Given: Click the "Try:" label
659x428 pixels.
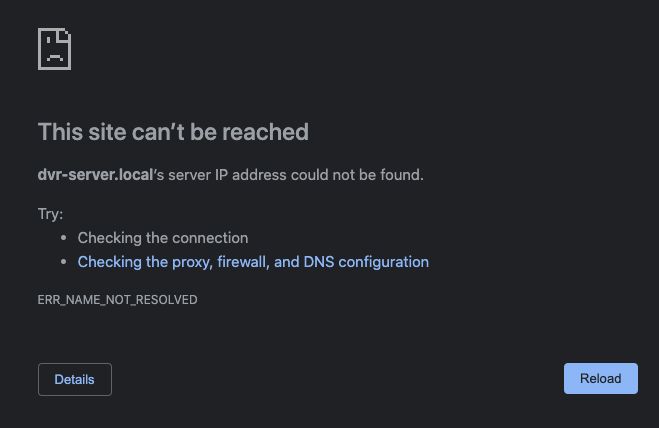Looking at the screenshot, I should tap(51, 214).
